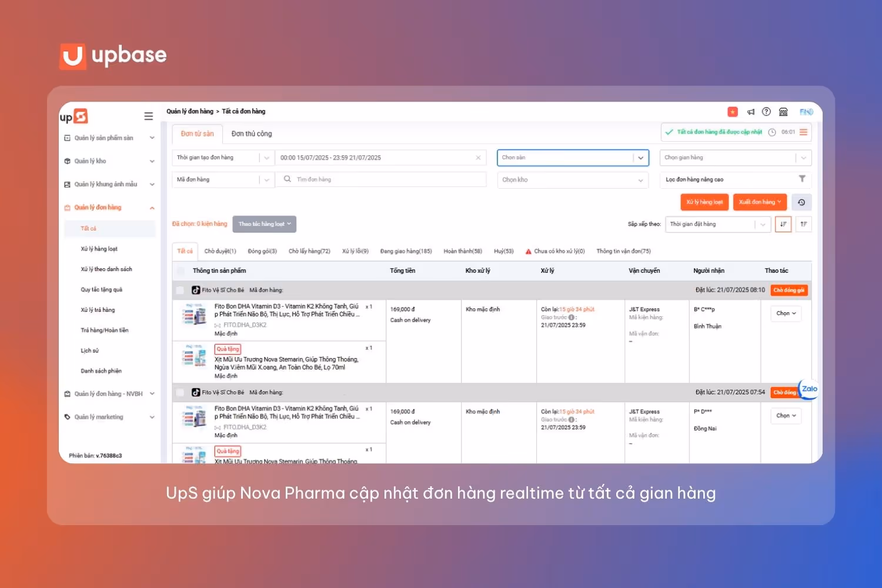Open the Chọn kho dropdown
Image resolution: width=882 pixels, height=588 pixels.
(573, 180)
